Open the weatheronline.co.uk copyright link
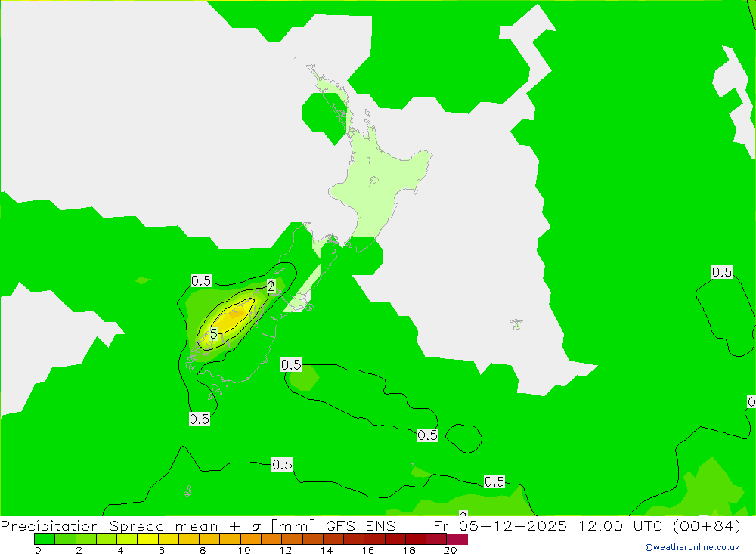 [x=692, y=547]
